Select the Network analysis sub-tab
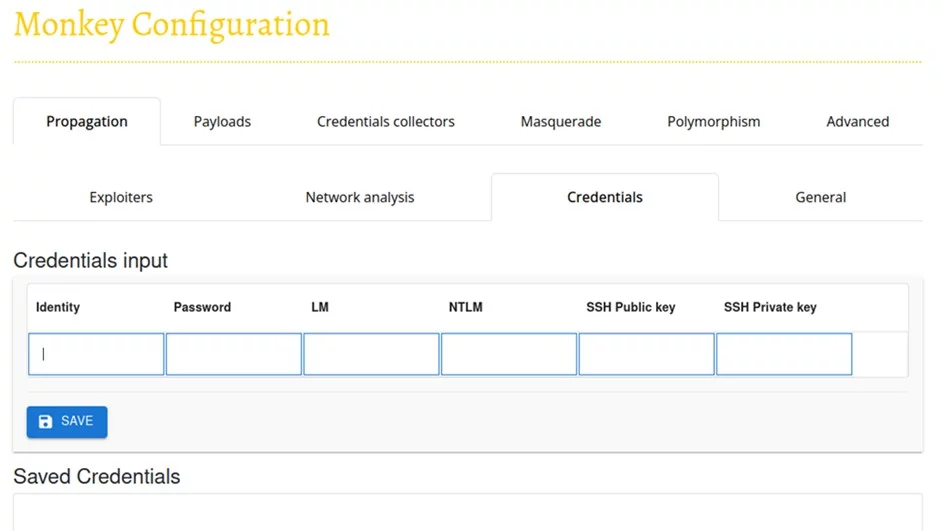The width and height of the screenshot is (940, 531). click(359, 198)
